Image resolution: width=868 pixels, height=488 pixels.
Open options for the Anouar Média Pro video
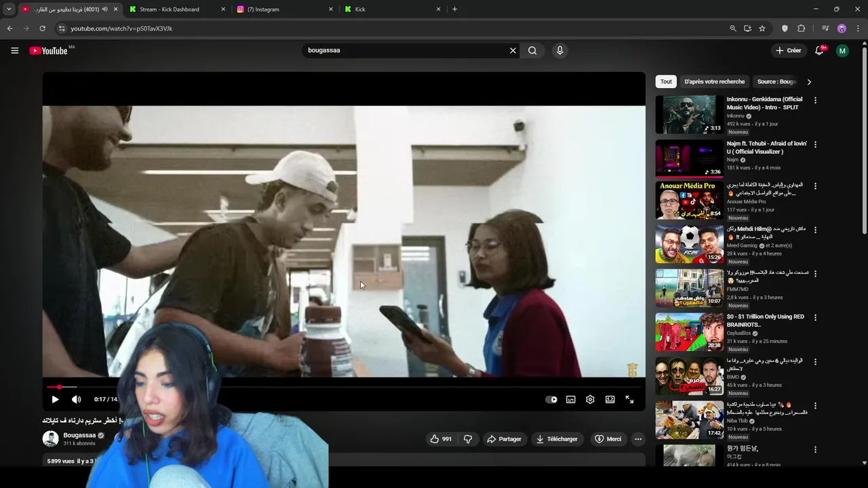[815, 186]
